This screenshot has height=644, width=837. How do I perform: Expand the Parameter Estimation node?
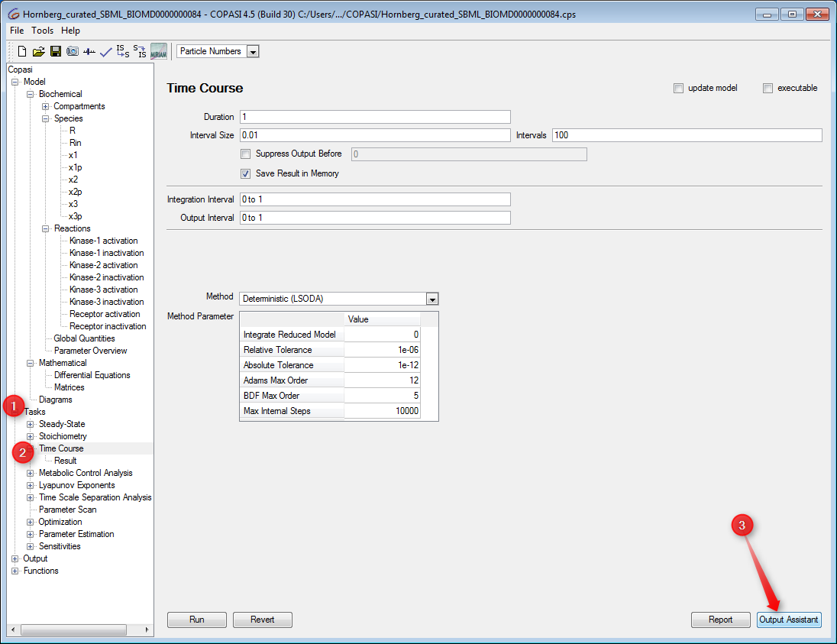coord(31,535)
